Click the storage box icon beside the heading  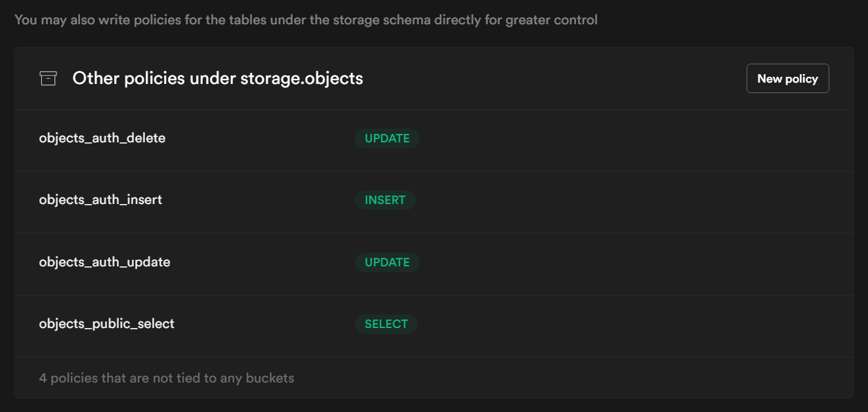click(47, 78)
